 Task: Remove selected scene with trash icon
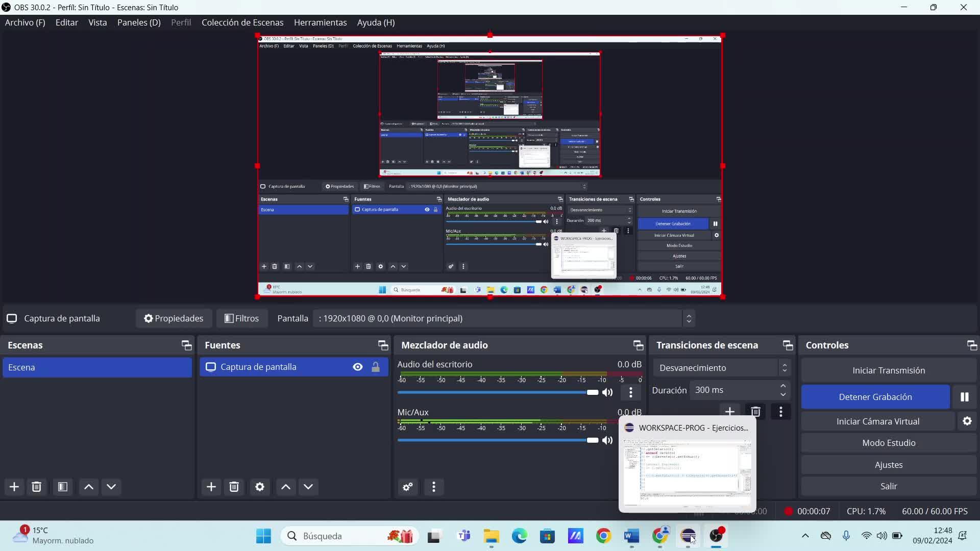36,487
